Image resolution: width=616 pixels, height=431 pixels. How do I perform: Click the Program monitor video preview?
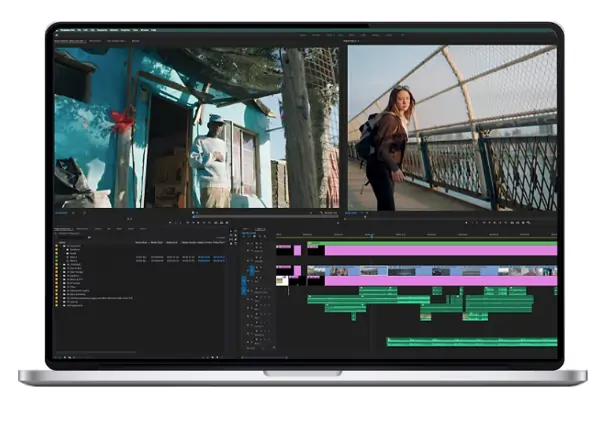[452, 128]
